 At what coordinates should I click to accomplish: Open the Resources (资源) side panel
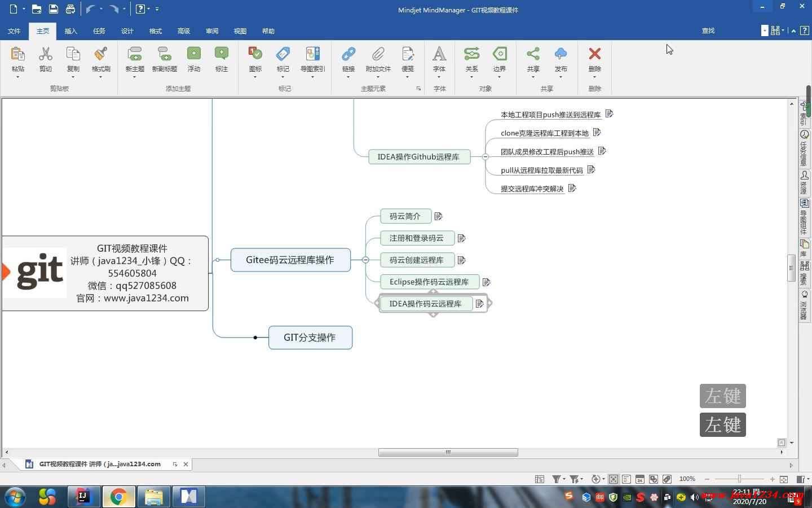804,183
